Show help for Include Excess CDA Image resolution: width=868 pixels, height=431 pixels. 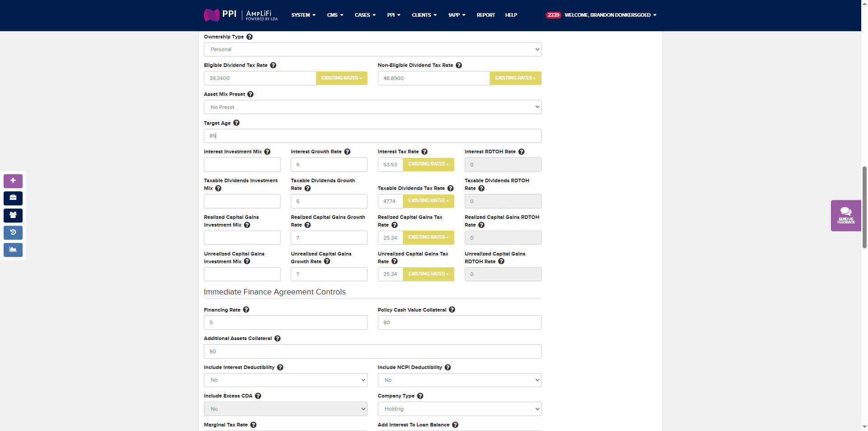[258, 396]
